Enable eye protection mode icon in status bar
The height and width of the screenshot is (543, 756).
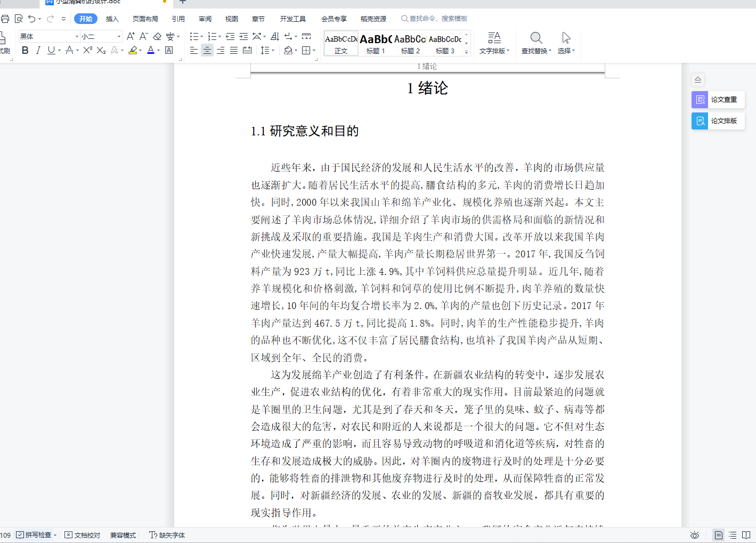[694, 535]
